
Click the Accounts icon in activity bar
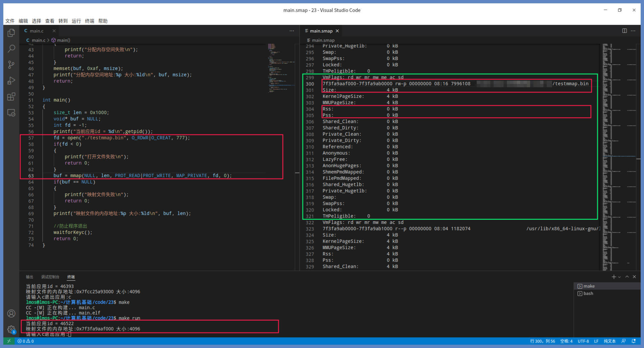pyautogui.click(x=11, y=313)
